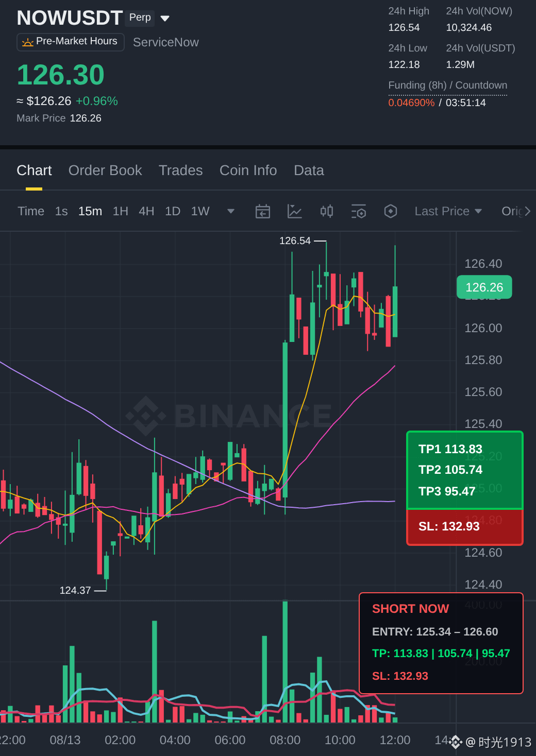Switch to the Order Book tab
This screenshot has width=536, height=756.
point(105,170)
